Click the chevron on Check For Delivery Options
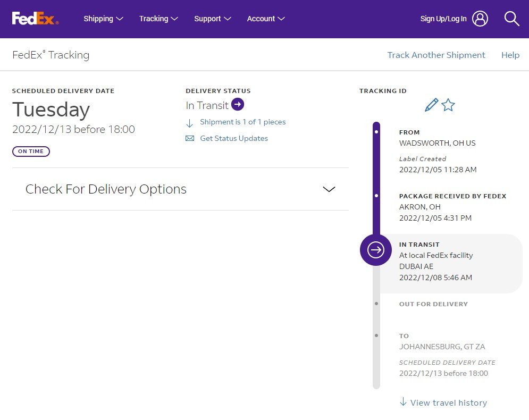This screenshot has height=420, width=529. [329, 189]
